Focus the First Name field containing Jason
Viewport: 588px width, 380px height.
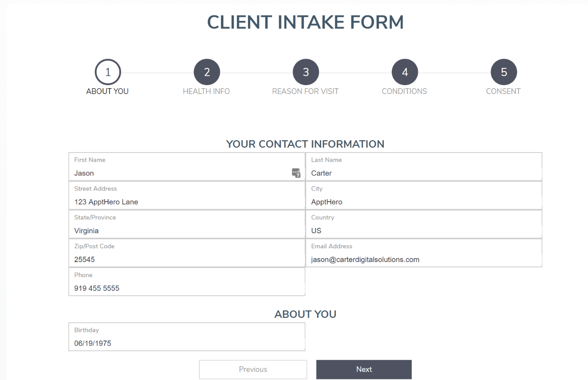click(187, 167)
